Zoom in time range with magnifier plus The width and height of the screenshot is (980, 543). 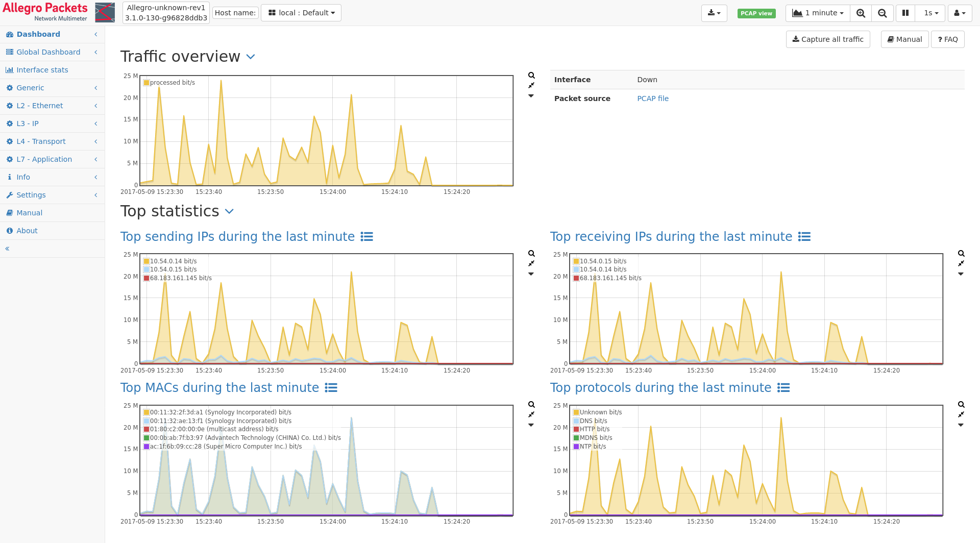[861, 13]
